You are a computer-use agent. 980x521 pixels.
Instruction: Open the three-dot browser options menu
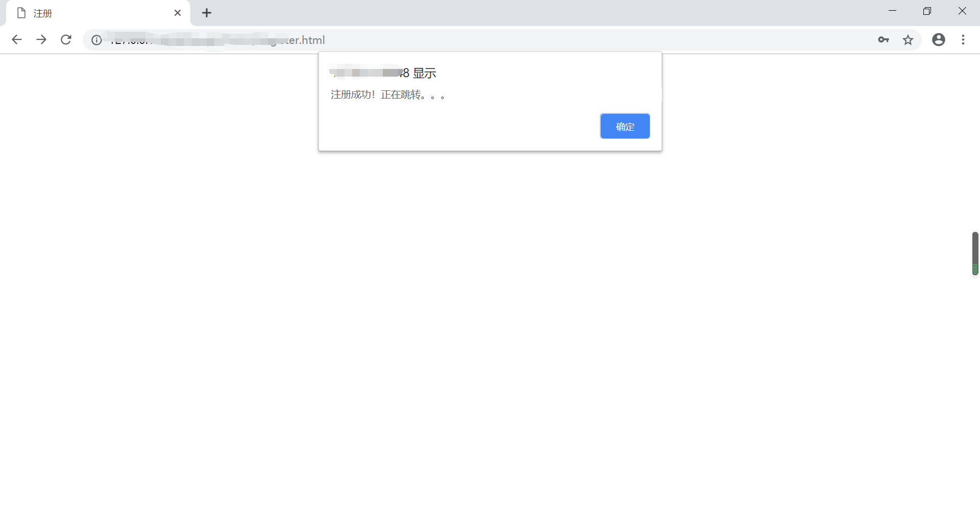click(963, 40)
